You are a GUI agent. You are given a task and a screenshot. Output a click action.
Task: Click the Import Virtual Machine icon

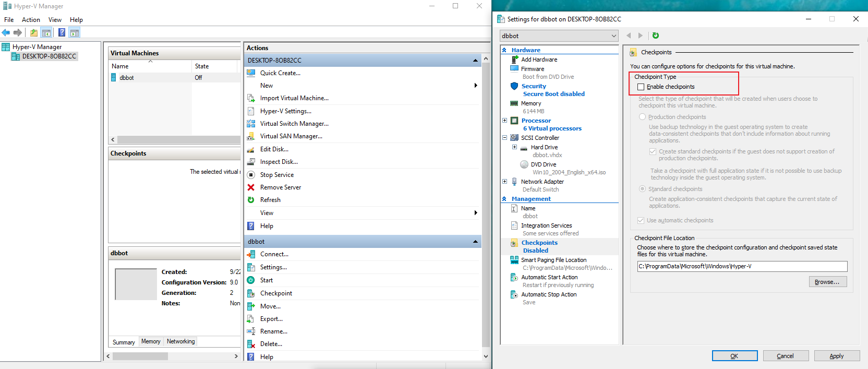[251, 98]
